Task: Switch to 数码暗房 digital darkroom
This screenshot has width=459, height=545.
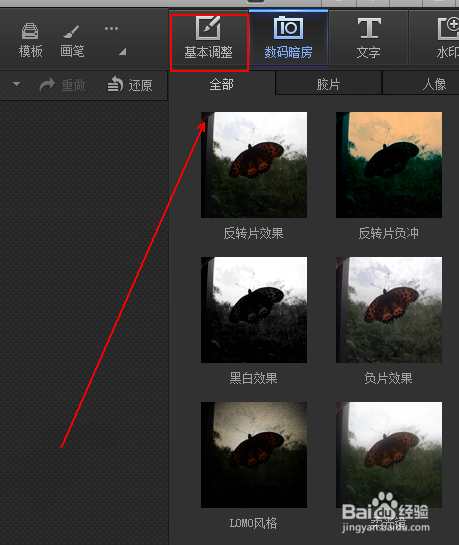Action: point(288,38)
